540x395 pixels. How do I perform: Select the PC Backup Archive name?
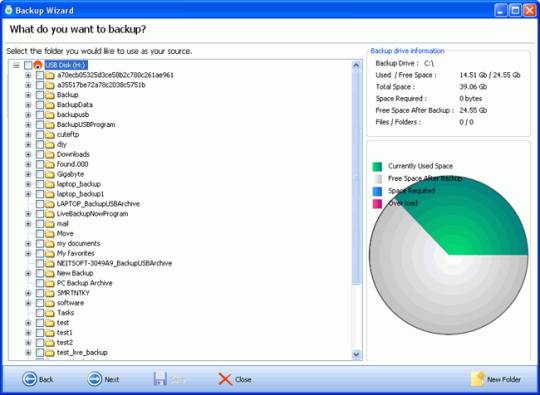84,283
